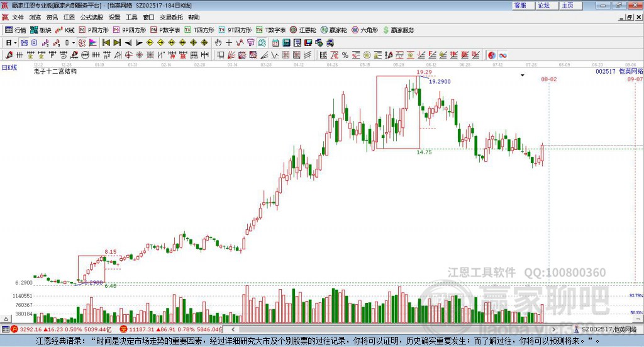Open the 浏览 menu
Viewport: 644px width, 347px height.
(x=35, y=17)
